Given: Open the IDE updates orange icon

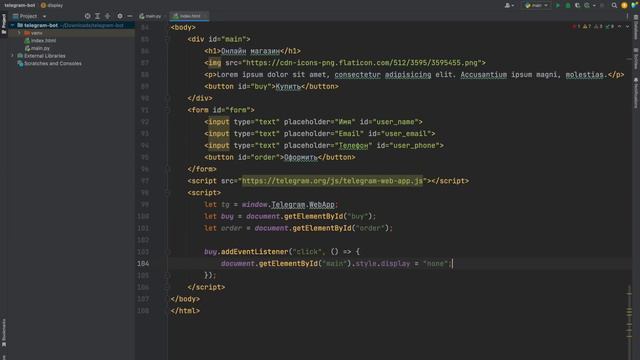Looking at the screenshot, I should click(624, 5).
